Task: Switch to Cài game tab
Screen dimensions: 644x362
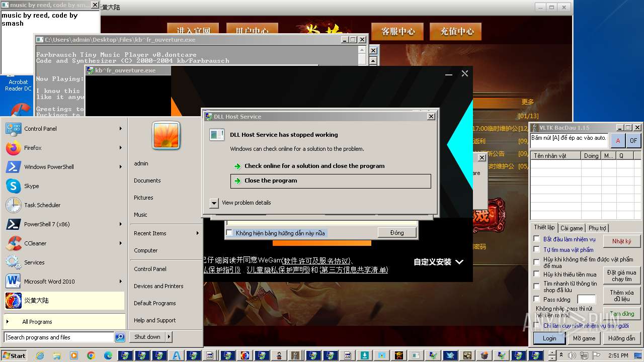Action: pos(572,228)
